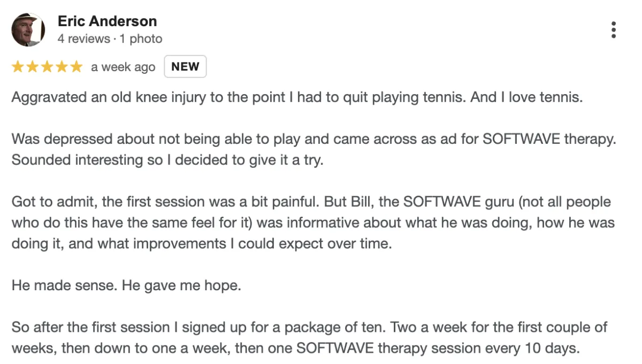Click the fourth gold star
This screenshot has width=642, height=364.
point(62,67)
